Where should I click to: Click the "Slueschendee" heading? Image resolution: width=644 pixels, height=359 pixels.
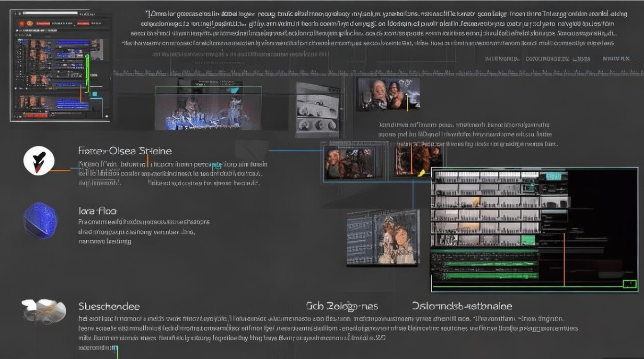(x=109, y=306)
